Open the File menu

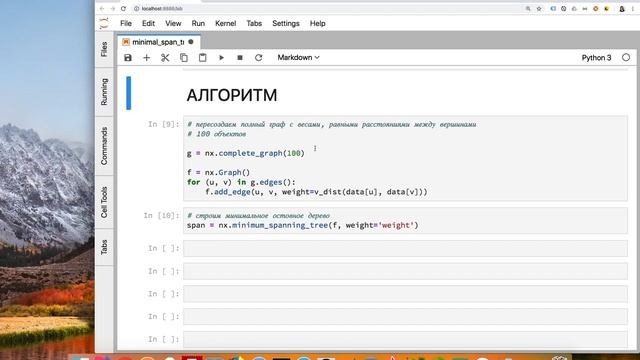126,23
